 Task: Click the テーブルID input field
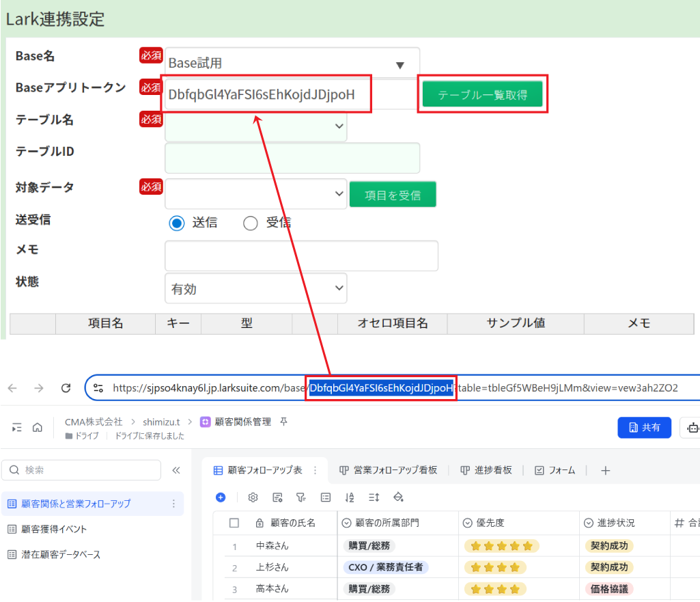click(x=292, y=158)
